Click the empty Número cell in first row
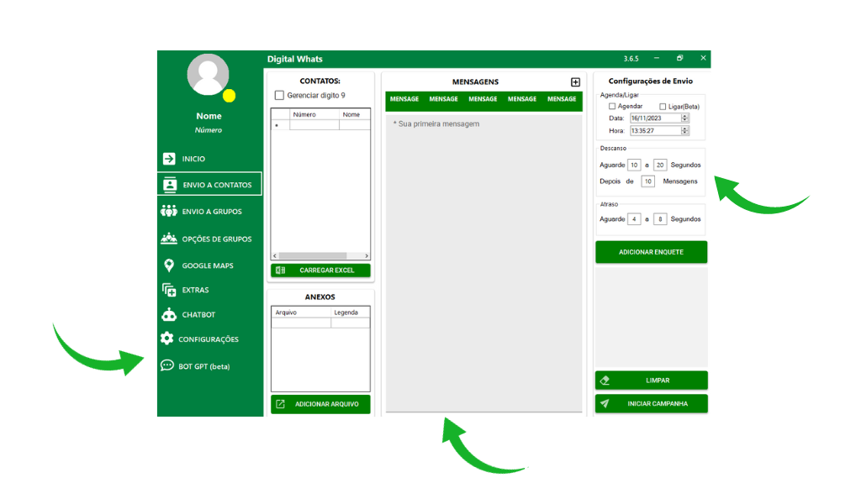The width and height of the screenshot is (861, 504). tap(314, 125)
